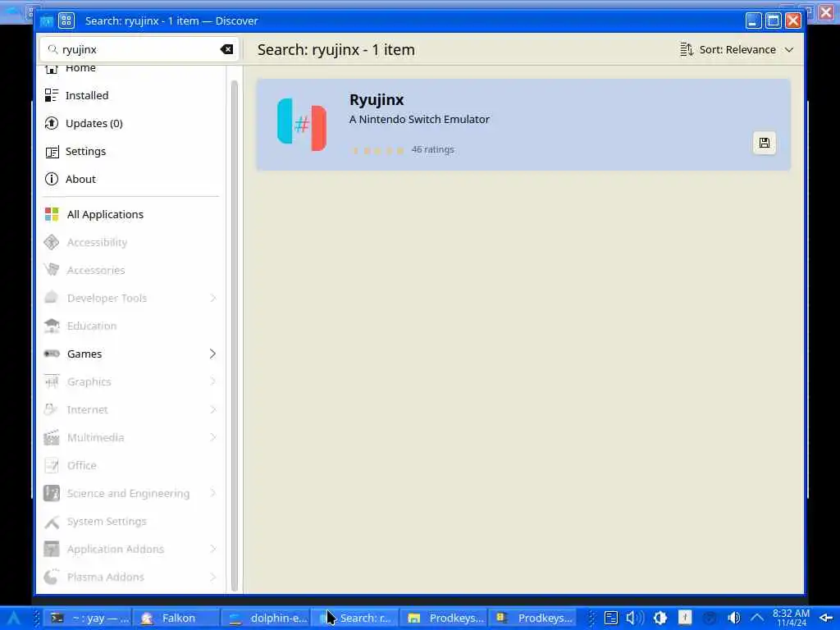Clear the ryujinx search text
Viewport: 840px width, 630px height.
coord(226,49)
